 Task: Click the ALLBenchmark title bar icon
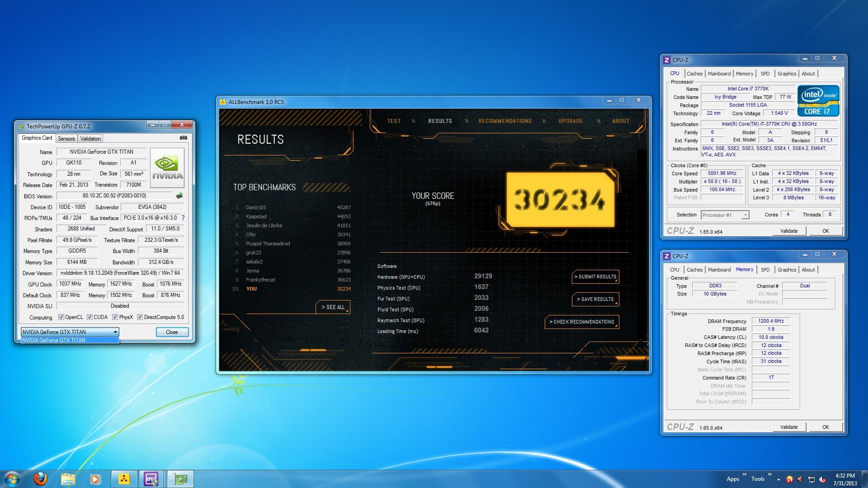223,102
